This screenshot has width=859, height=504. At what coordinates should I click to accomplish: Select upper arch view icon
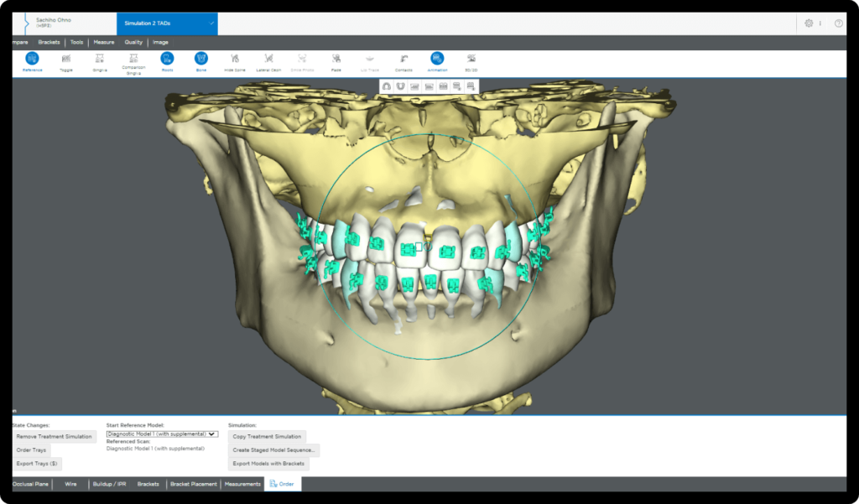388,86
